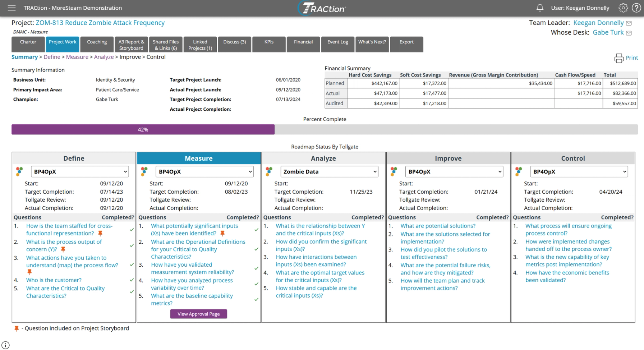
Task: Switch to the KPIs tab
Action: click(269, 45)
